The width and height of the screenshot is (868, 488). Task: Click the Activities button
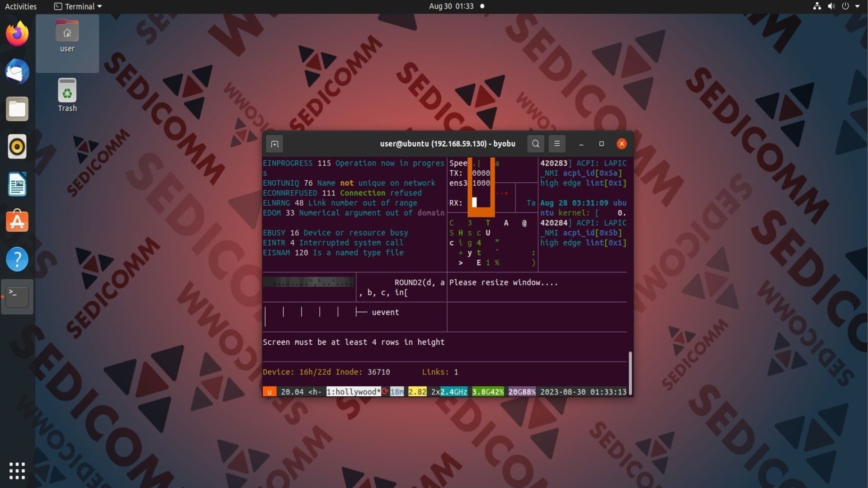coord(21,6)
